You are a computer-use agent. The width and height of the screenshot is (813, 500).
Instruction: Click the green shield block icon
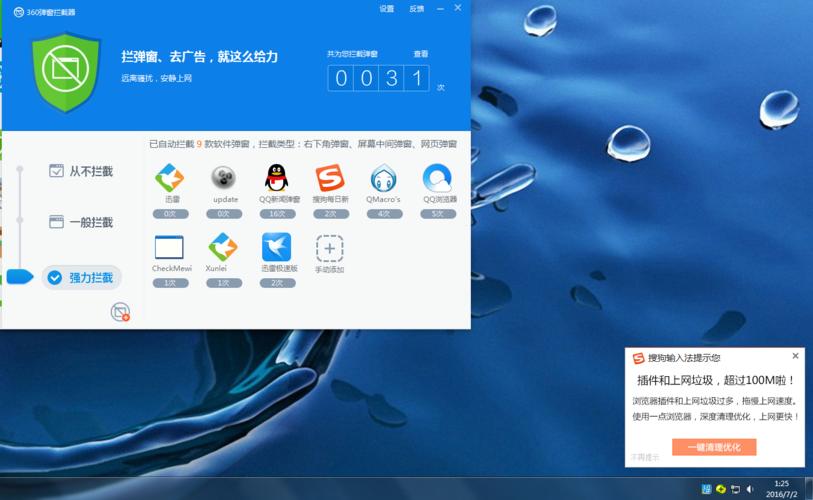66,72
